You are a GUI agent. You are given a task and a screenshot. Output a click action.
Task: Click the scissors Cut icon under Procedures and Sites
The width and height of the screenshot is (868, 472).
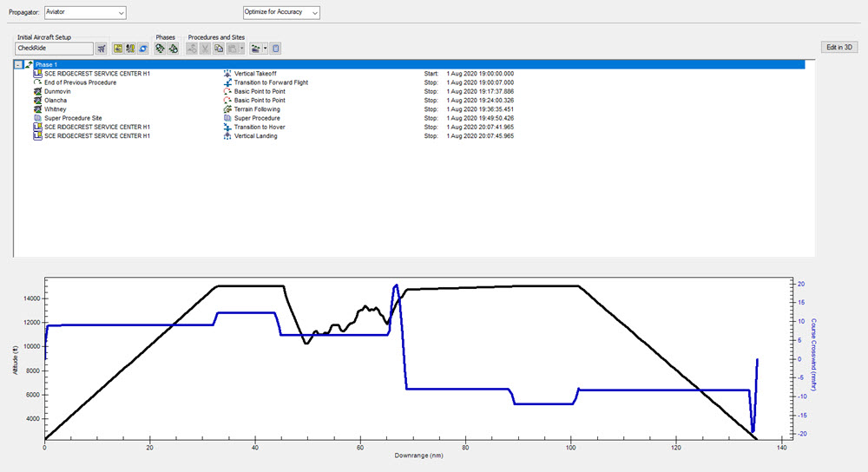coord(206,49)
